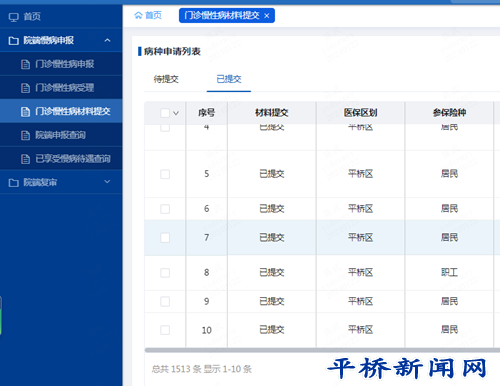Open 已享受慢病待遇查询 in sidebar

pos(61,159)
